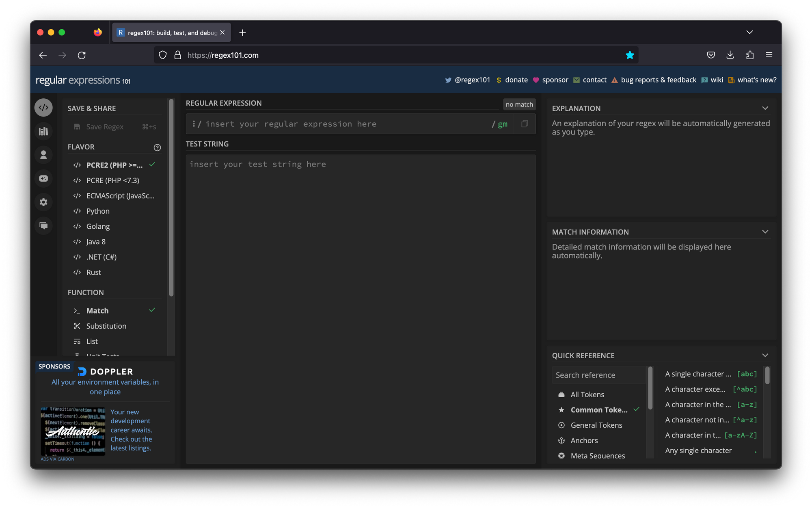Screen dimensions: 812x509
Task: Select the Rust flavor
Action: point(114,273)
